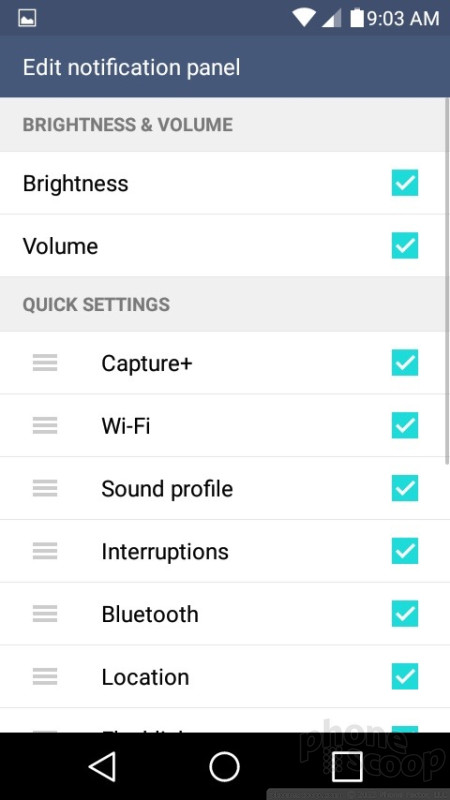Toggle the Wi-Fi checkbox off
Viewport: 450px width, 800px height.
pyautogui.click(x=405, y=426)
